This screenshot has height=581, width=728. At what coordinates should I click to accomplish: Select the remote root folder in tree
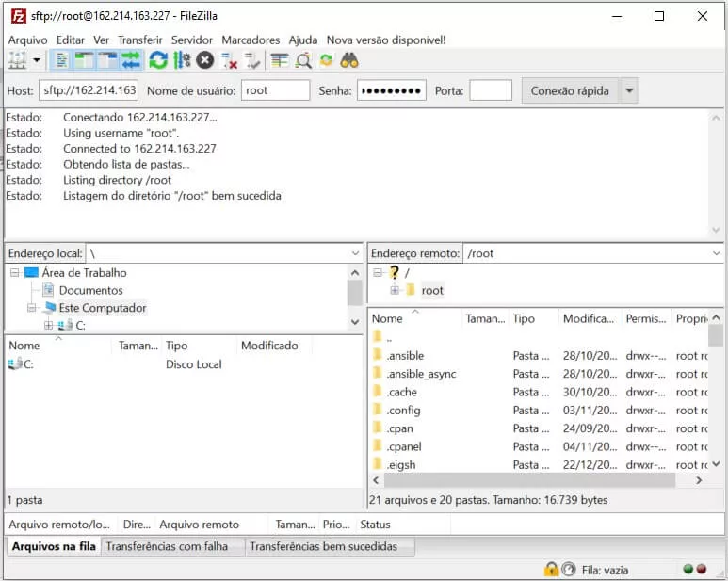coord(432,290)
